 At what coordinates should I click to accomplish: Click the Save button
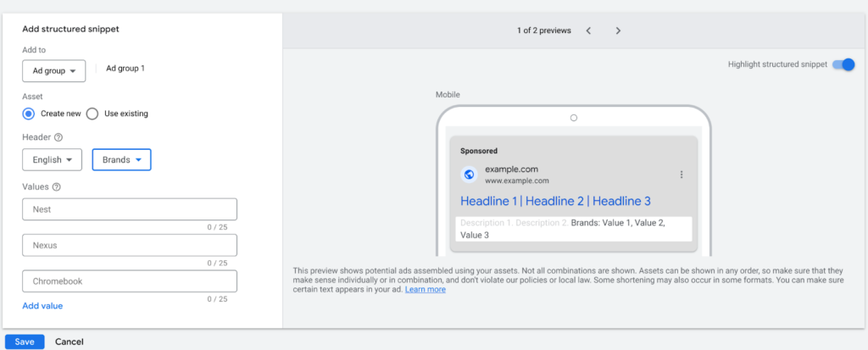coord(25,342)
